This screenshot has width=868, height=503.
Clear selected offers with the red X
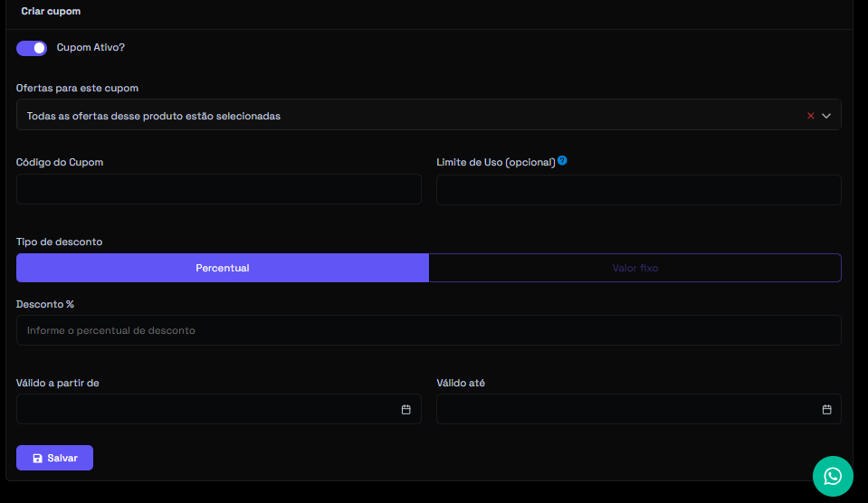click(810, 116)
